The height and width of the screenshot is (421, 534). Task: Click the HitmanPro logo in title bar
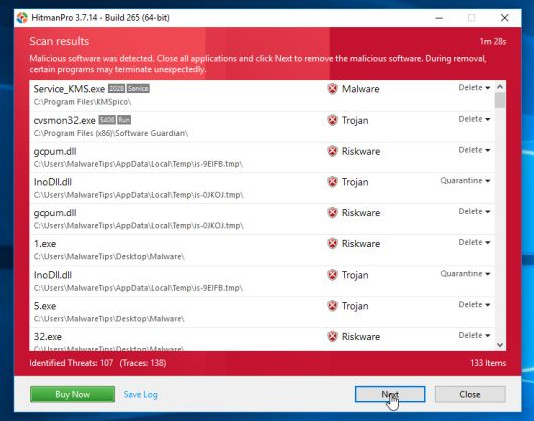[22, 18]
